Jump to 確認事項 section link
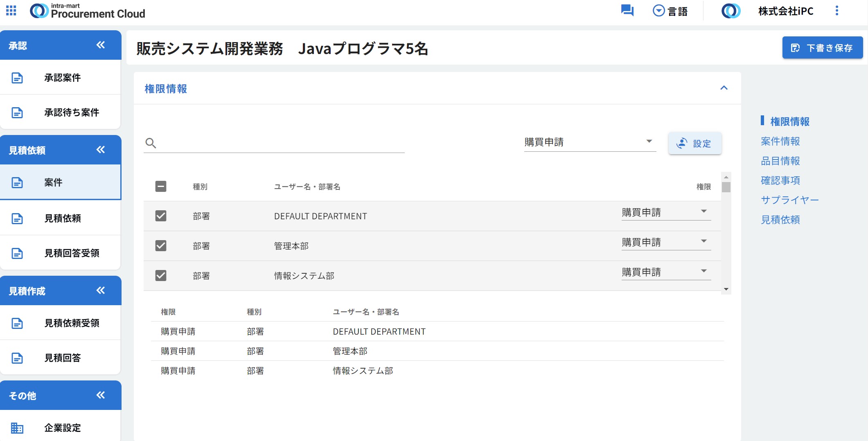Viewport: 868px width, 441px height. coord(780,180)
